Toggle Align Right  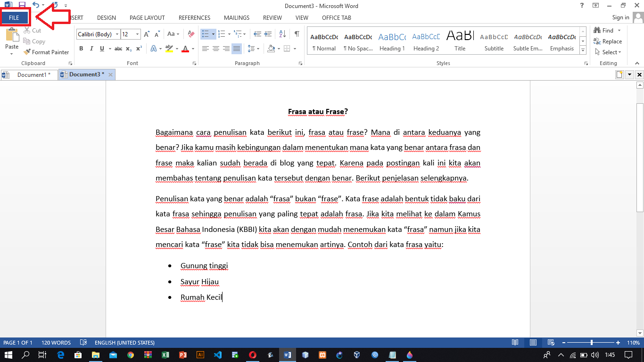coord(226,49)
